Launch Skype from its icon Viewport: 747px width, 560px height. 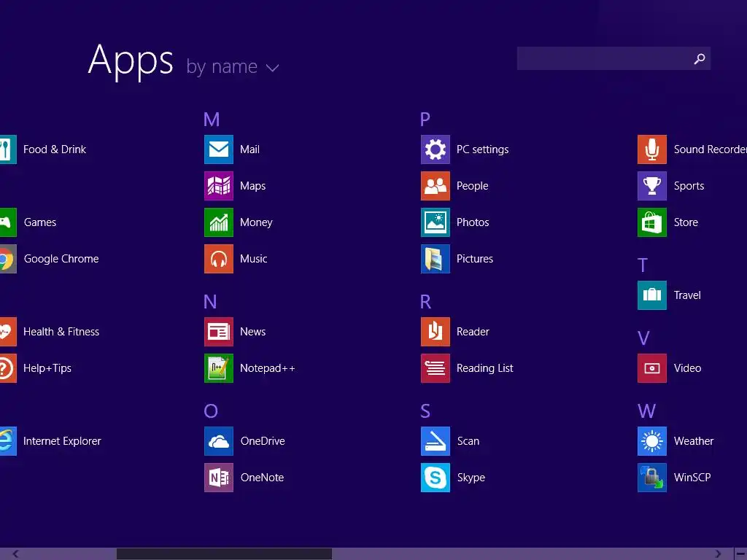[x=436, y=477]
